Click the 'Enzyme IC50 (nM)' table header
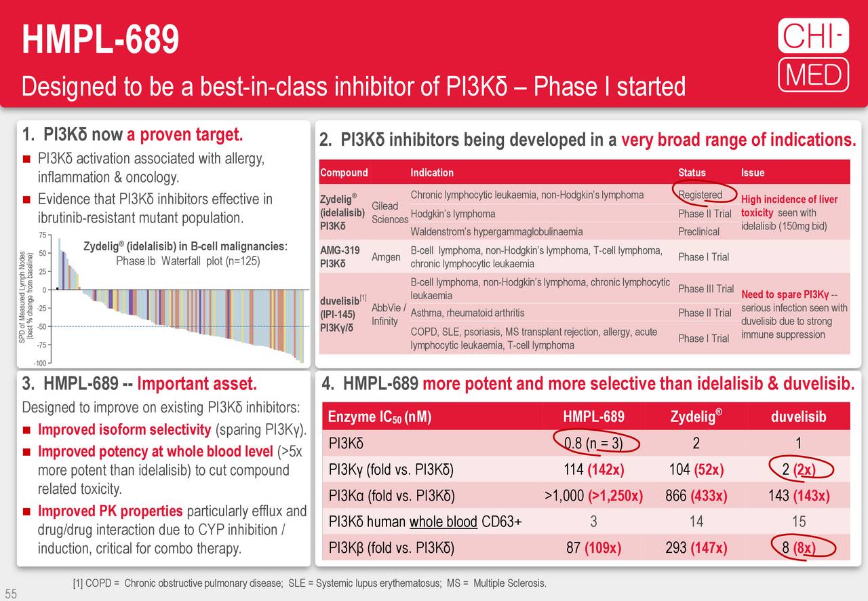The width and height of the screenshot is (868, 601). pyautogui.click(x=380, y=416)
